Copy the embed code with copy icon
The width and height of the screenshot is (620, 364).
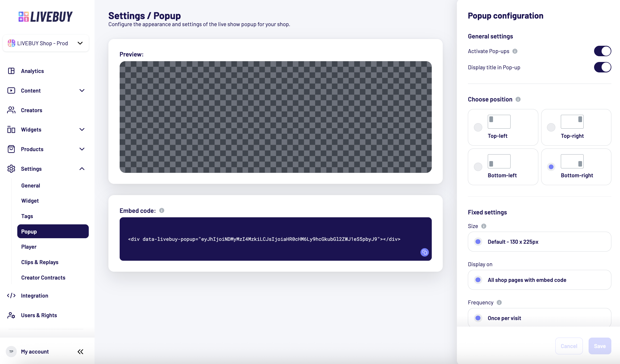pyautogui.click(x=425, y=252)
